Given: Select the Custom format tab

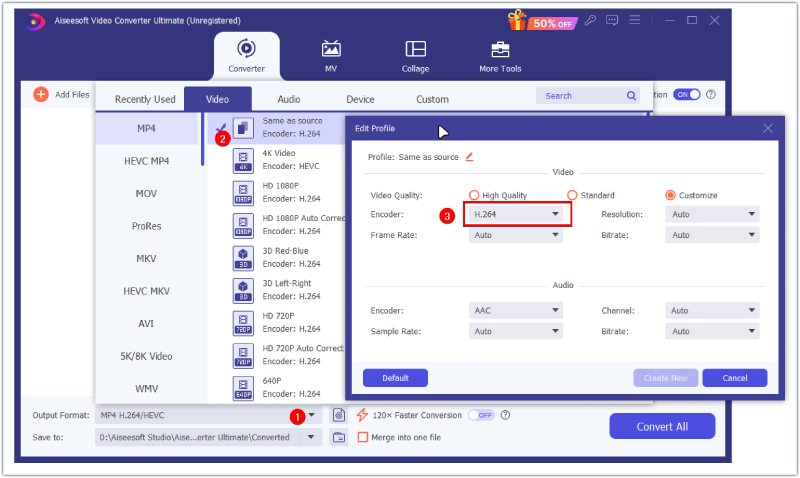Looking at the screenshot, I should (x=432, y=99).
